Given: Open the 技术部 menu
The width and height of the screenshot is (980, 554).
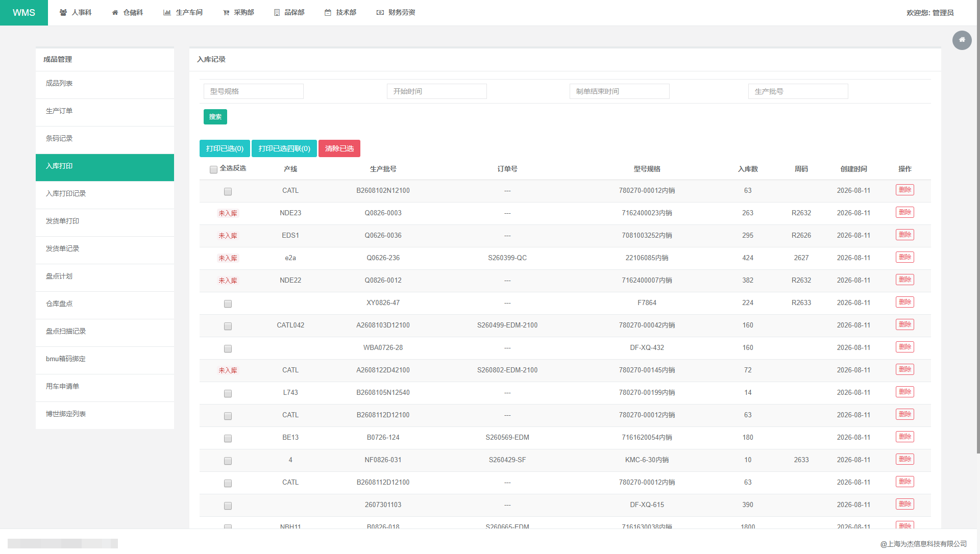Looking at the screenshot, I should [340, 13].
